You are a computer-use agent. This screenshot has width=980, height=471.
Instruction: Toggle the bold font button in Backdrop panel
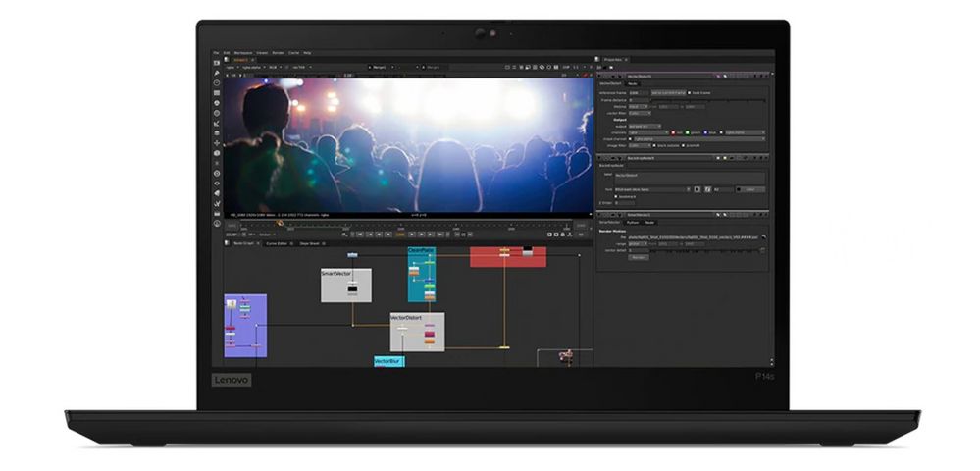pos(696,189)
